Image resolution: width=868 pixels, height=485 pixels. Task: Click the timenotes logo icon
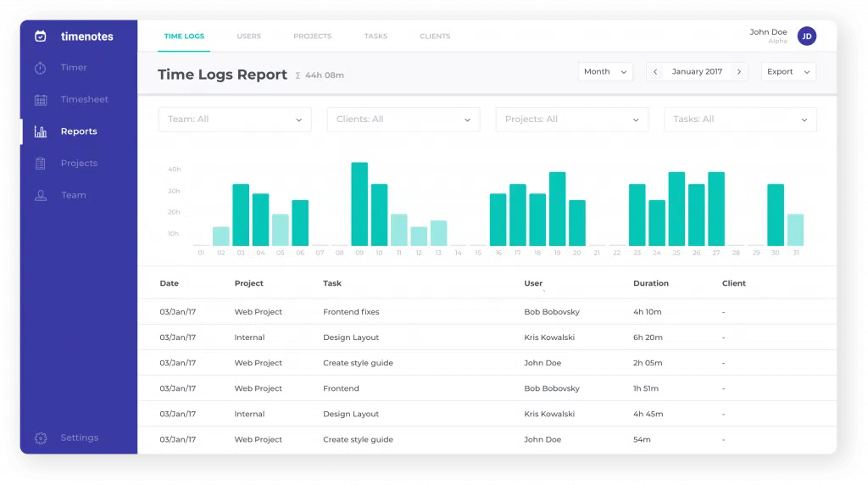point(41,36)
